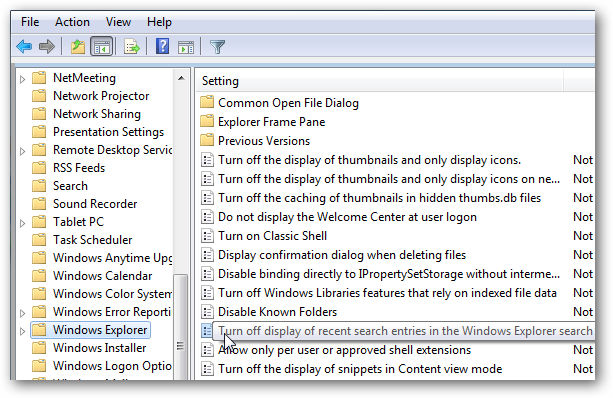
Task: Select 'Turn off the caching of thumbnails' setting
Action: pos(379,198)
